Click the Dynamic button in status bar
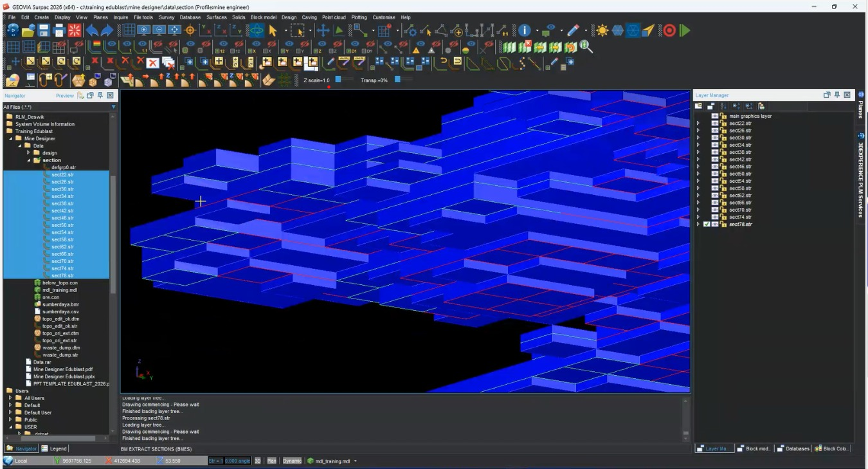Viewport: 868px width, 469px height. click(292, 461)
